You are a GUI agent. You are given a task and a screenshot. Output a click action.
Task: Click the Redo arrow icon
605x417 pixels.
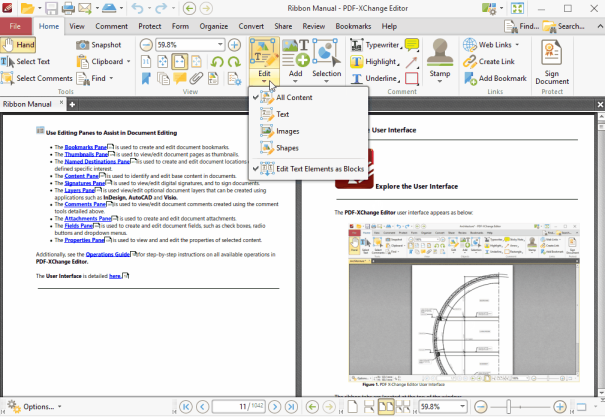pyautogui.click(x=161, y=8)
